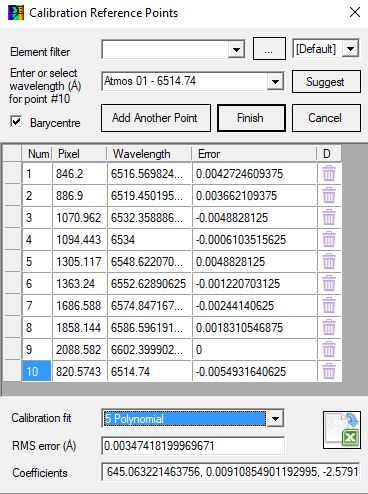
Task: Click the error cell showing 0 in row 9
Action: (x=254, y=350)
